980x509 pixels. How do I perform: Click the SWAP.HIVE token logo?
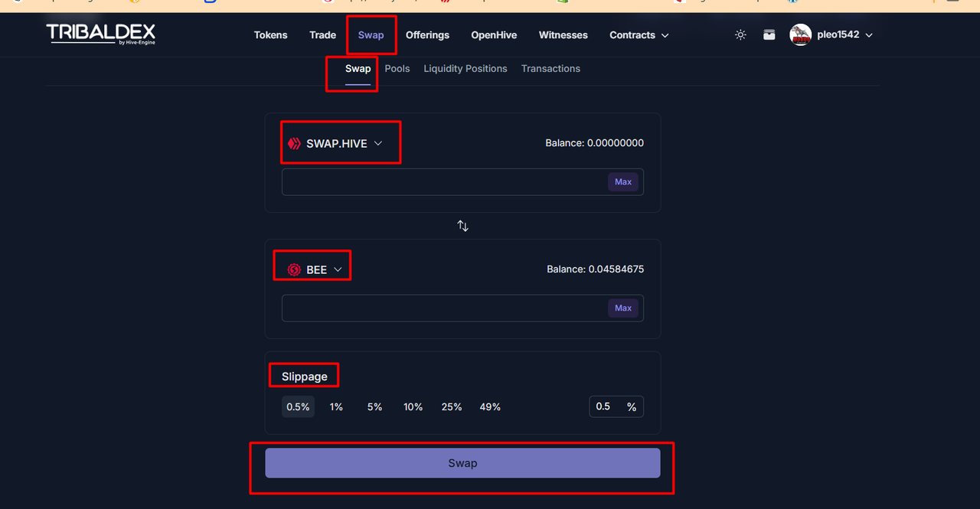(x=294, y=143)
